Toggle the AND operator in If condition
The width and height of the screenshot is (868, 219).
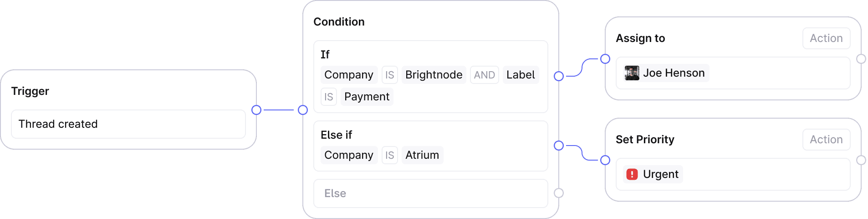coord(484,75)
